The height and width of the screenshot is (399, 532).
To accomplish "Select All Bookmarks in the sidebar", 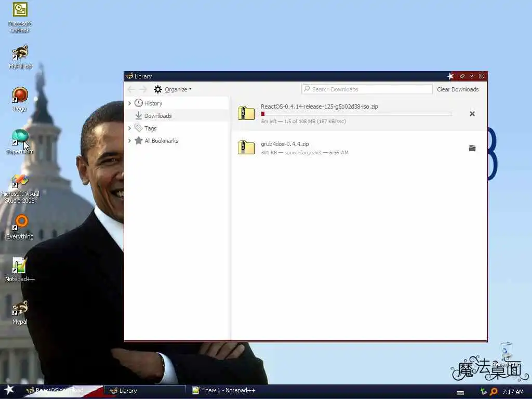I will pyautogui.click(x=177, y=140).
